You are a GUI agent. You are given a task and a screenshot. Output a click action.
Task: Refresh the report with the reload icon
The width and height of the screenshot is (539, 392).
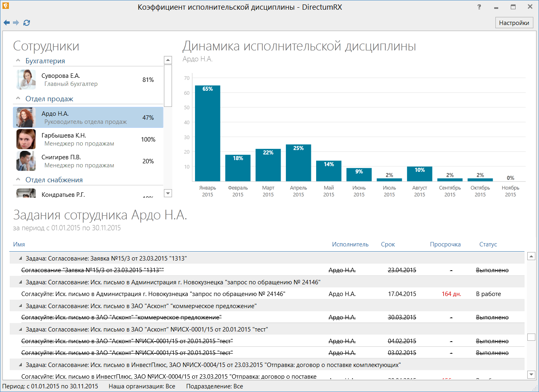pos(27,23)
